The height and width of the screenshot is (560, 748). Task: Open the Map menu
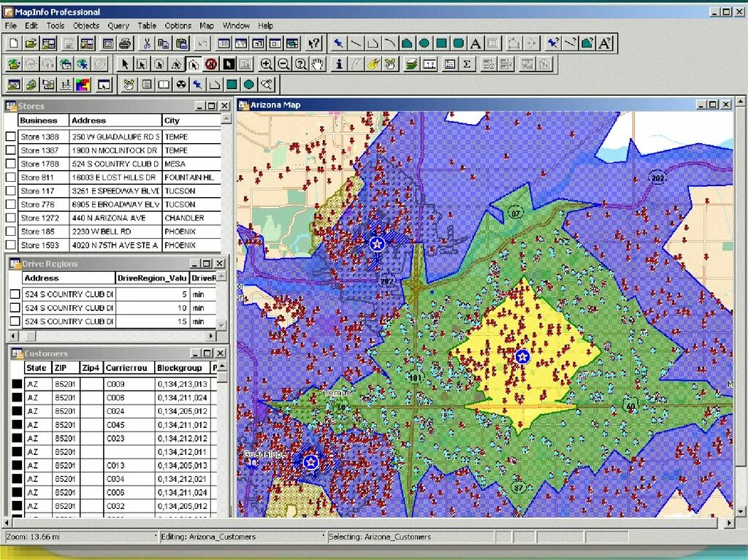tap(207, 26)
